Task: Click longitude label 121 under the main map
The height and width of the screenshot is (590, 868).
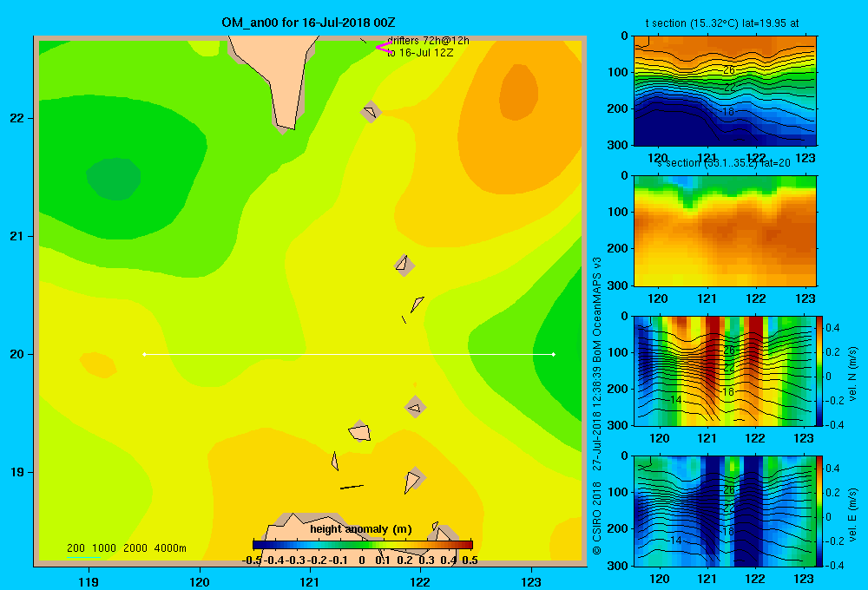Action: pyautogui.click(x=310, y=581)
